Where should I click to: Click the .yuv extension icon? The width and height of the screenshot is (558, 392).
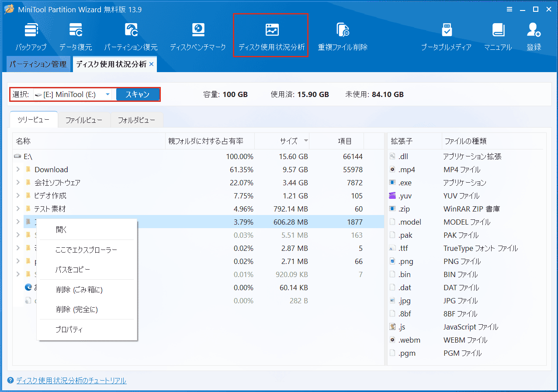click(392, 196)
